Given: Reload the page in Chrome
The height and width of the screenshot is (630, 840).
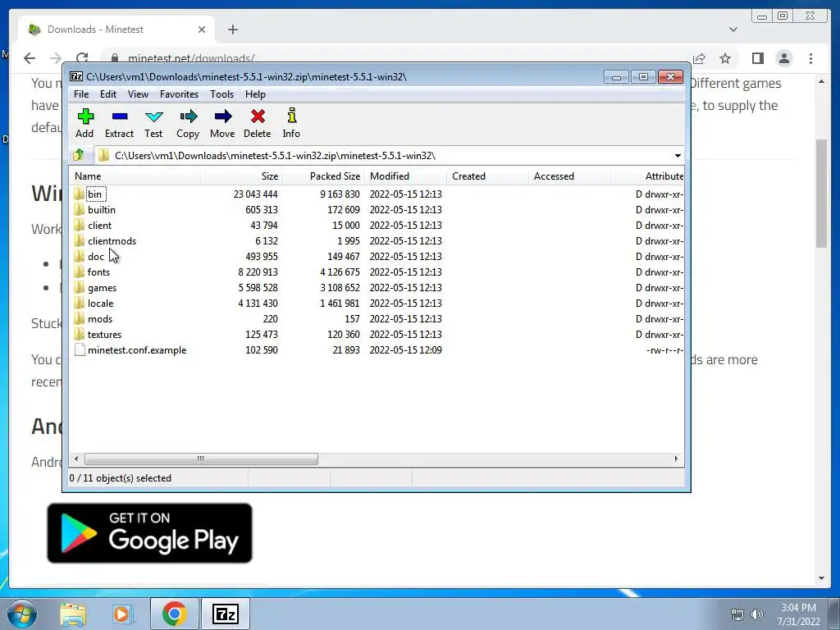Looking at the screenshot, I should point(82,58).
